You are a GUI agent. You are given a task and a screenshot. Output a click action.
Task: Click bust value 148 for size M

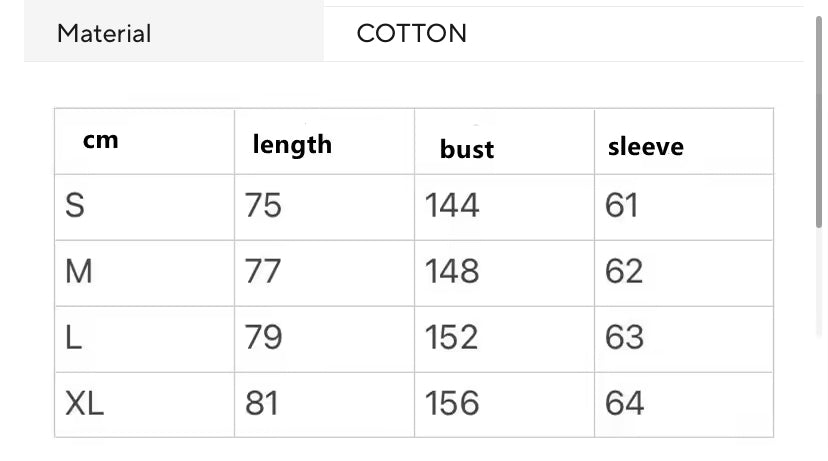coord(452,271)
